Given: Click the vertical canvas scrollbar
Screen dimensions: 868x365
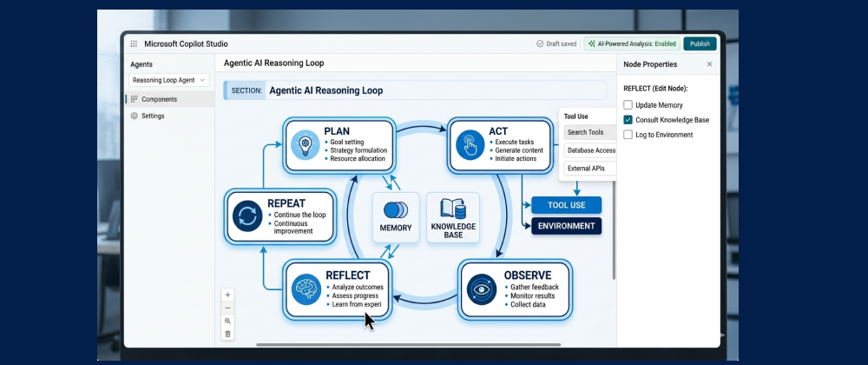Looking at the screenshot, I should 614,229.
